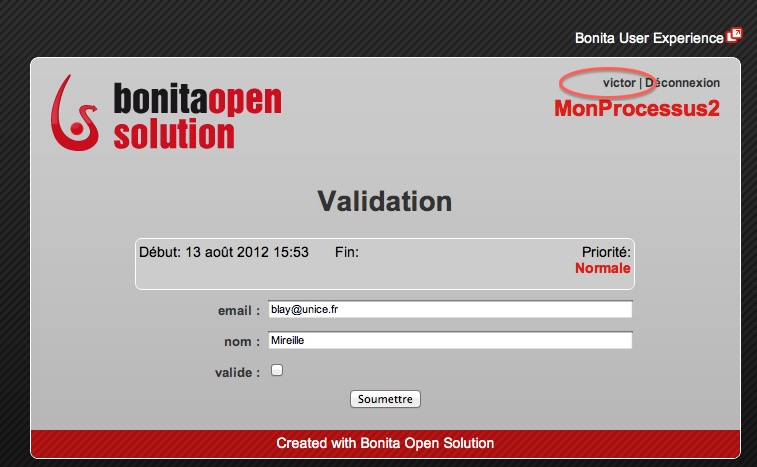Focus the email field containing blay@unice.fr
The height and width of the screenshot is (467, 757).
coord(450,310)
